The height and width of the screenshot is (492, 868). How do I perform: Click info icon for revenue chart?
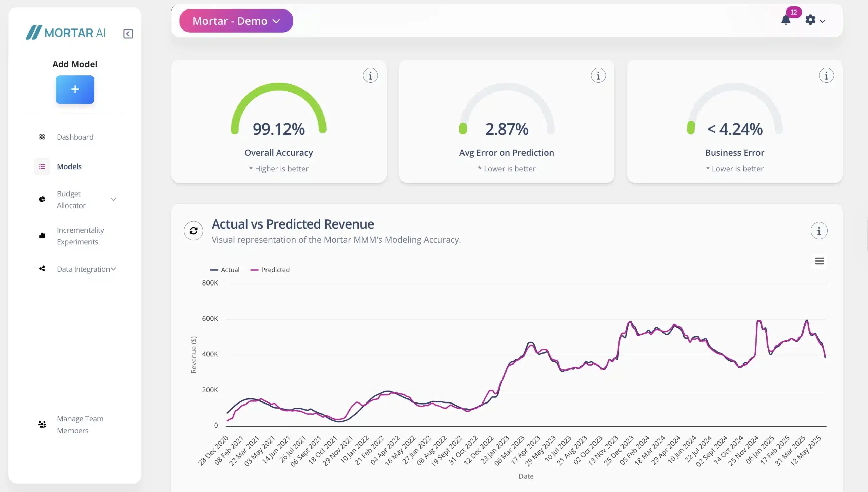819,231
